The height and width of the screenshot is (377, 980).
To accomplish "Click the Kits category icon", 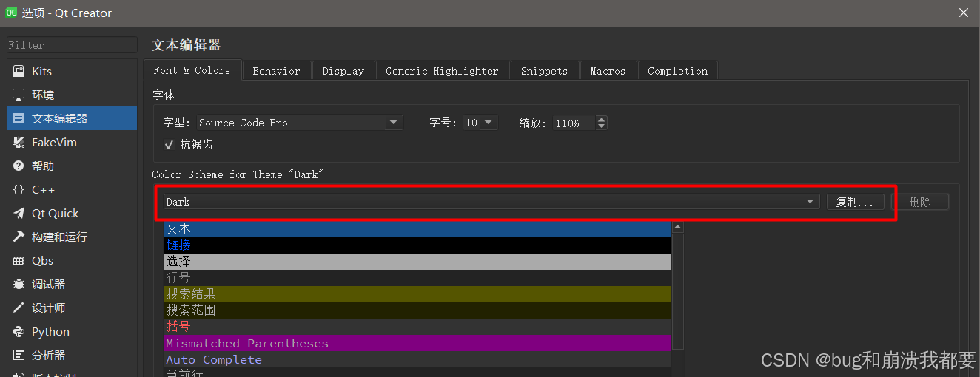I will click(x=19, y=71).
